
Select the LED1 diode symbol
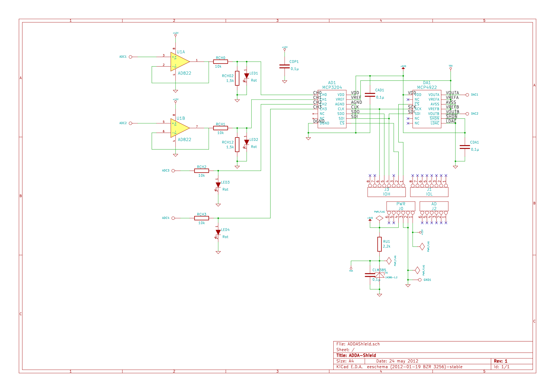(246, 76)
